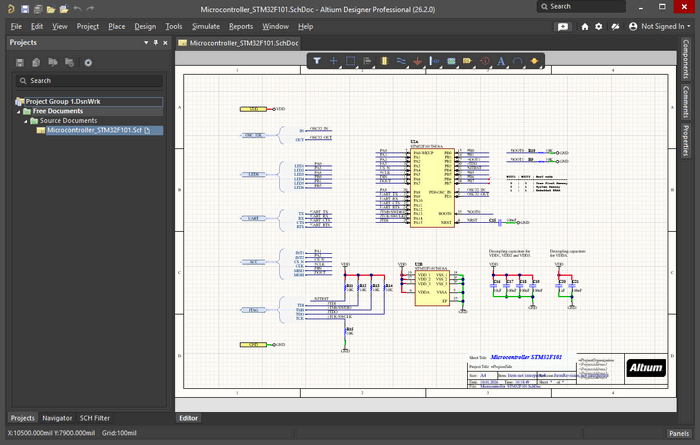Open settings gear in Projects panel
Viewport: 700px width, 445px height.
click(88, 62)
